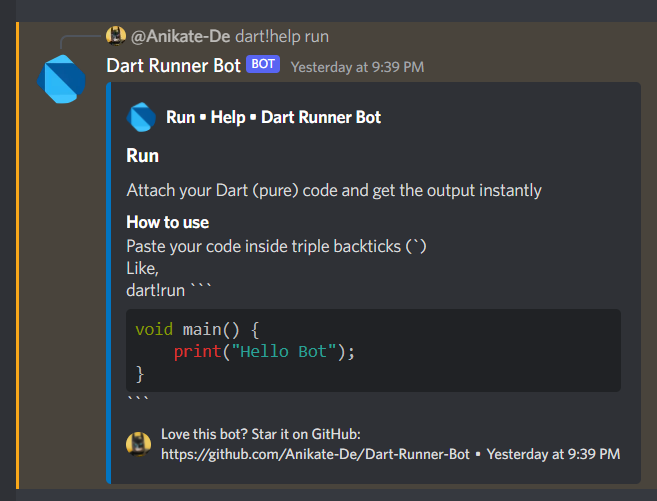This screenshot has width=657, height=501.
Task: Click the BOT badge tag
Action: click(263, 64)
